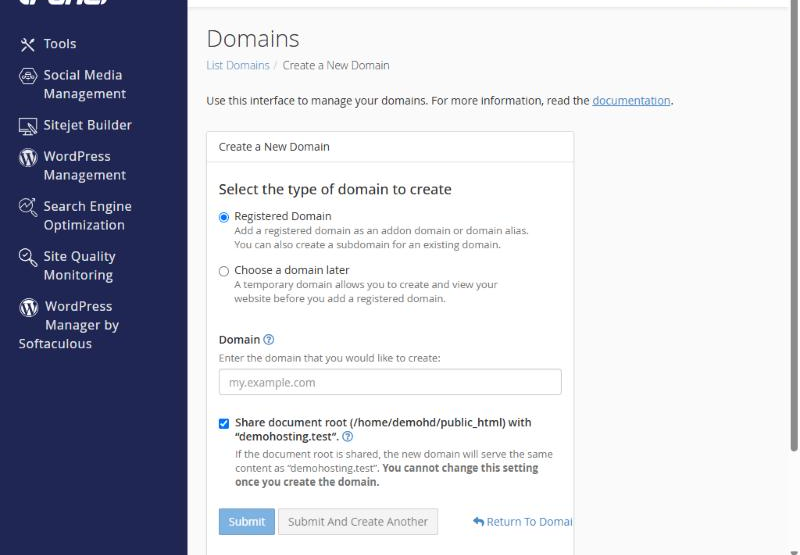This screenshot has width=800, height=555.
Task: Click the "Create a New Domain" panel header
Action: click(390, 147)
